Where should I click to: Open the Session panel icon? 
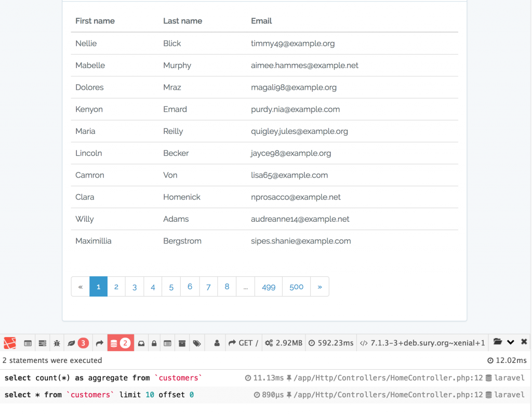point(167,342)
